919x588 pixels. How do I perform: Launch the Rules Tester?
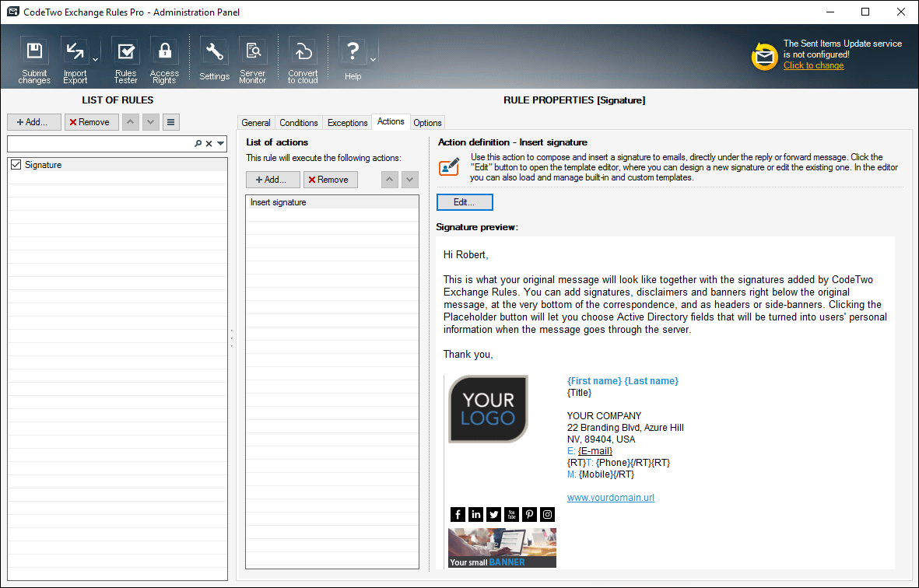[x=125, y=60]
